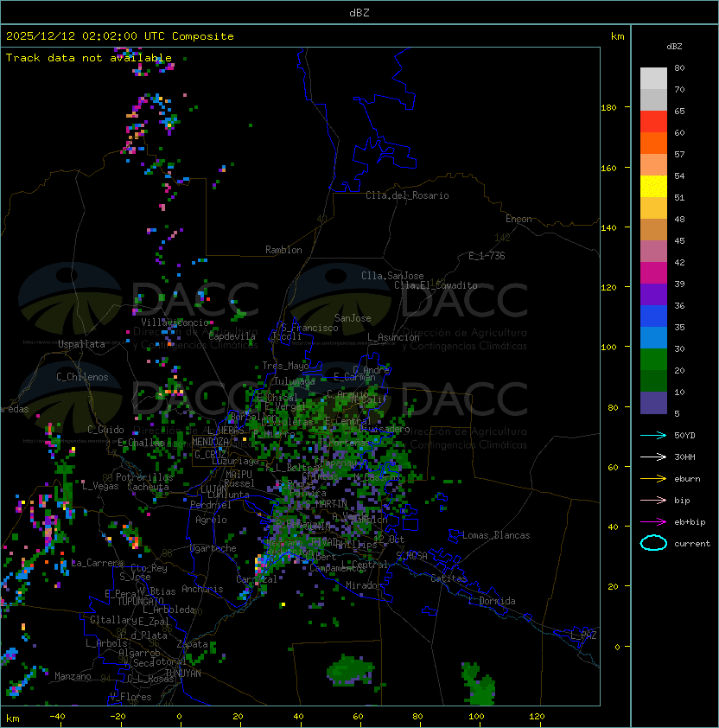
Task: Click the 'eb+bip' legend label
Action: click(690, 522)
